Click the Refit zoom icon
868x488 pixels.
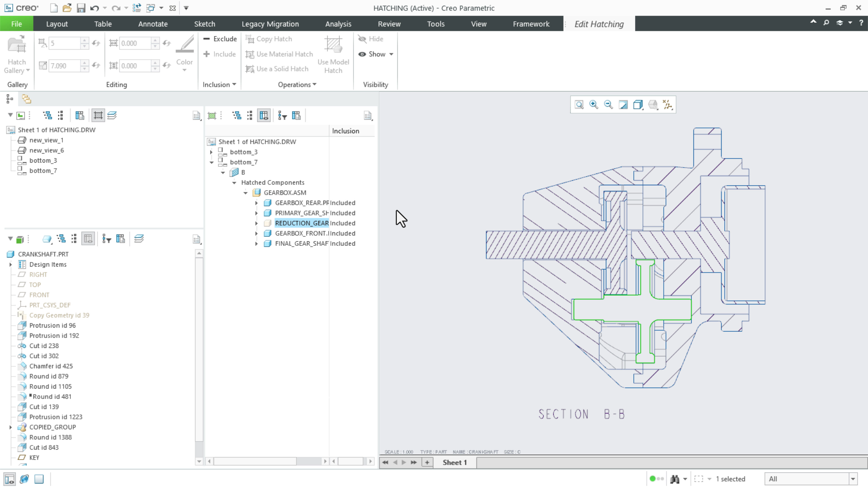(579, 105)
